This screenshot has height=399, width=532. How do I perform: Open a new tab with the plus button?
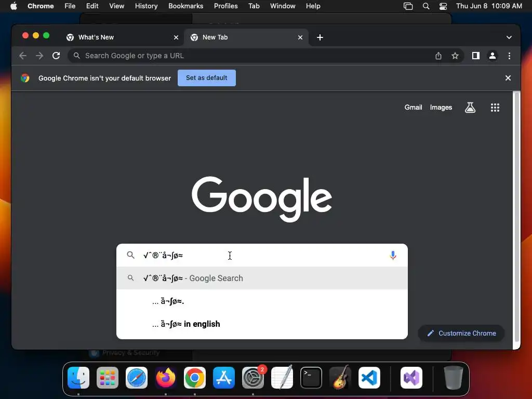[x=320, y=37]
